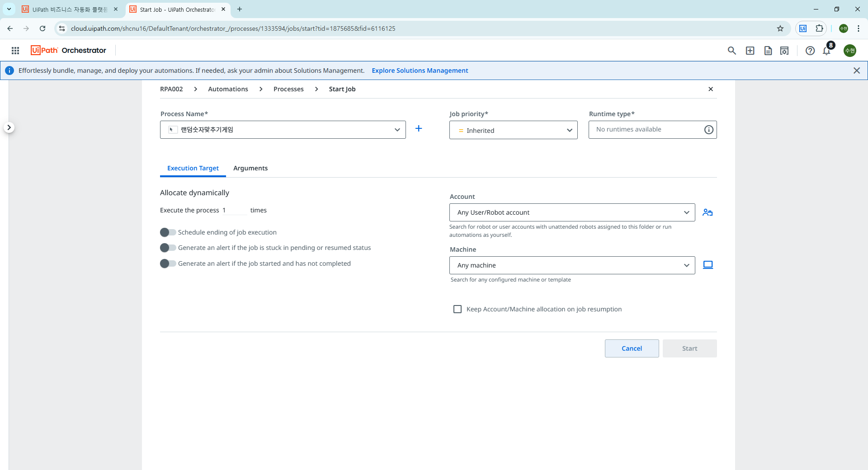Click the blue info icon in banner
This screenshot has width=868, height=470.
pyautogui.click(x=9, y=70)
